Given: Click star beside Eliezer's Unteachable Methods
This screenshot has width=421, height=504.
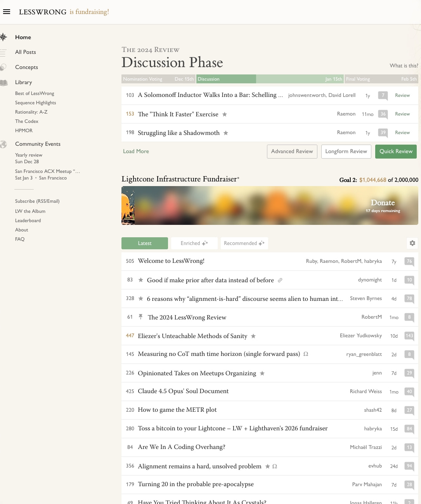Looking at the screenshot, I should click(253, 336).
